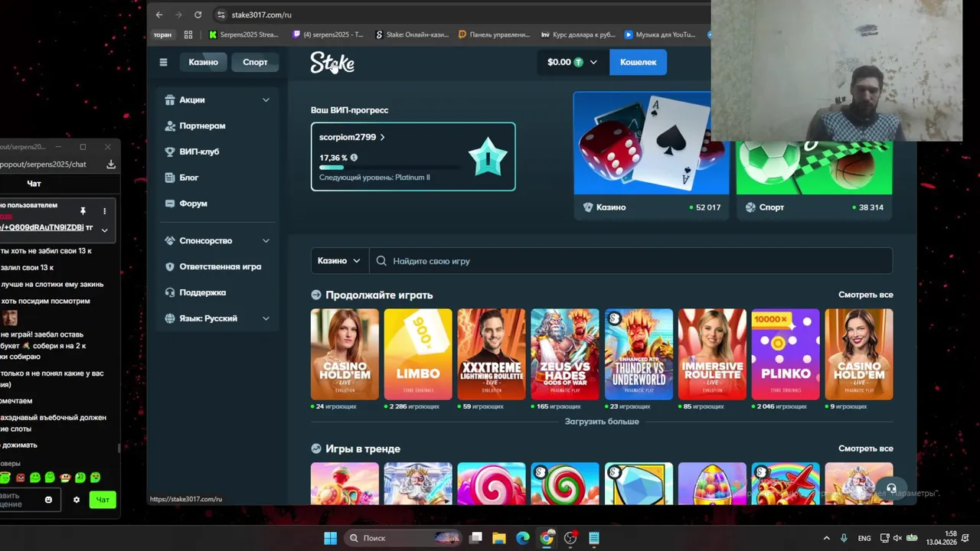Click the Stake logo

(332, 62)
